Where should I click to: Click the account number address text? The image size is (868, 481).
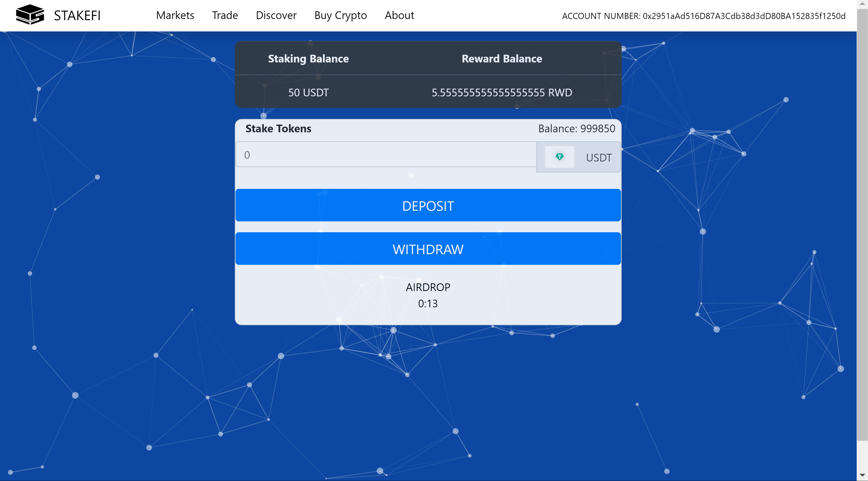tap(704, 16)
